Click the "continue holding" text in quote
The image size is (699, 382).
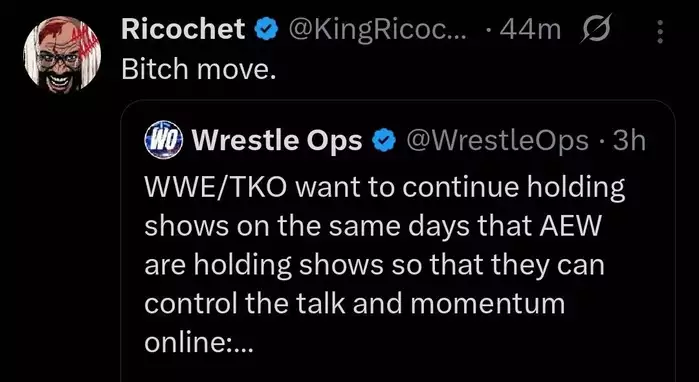click(514, 188)
